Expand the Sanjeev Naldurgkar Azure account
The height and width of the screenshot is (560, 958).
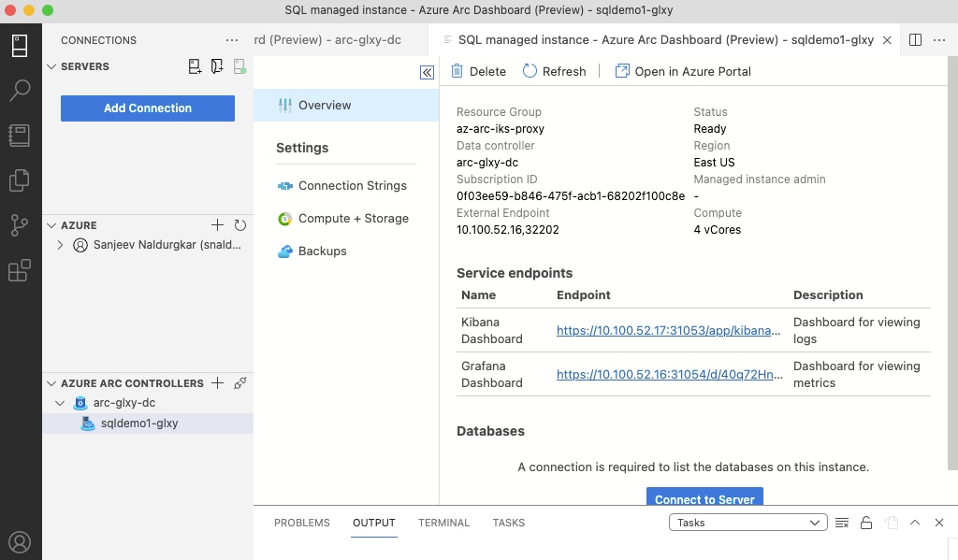coord(61,245)
